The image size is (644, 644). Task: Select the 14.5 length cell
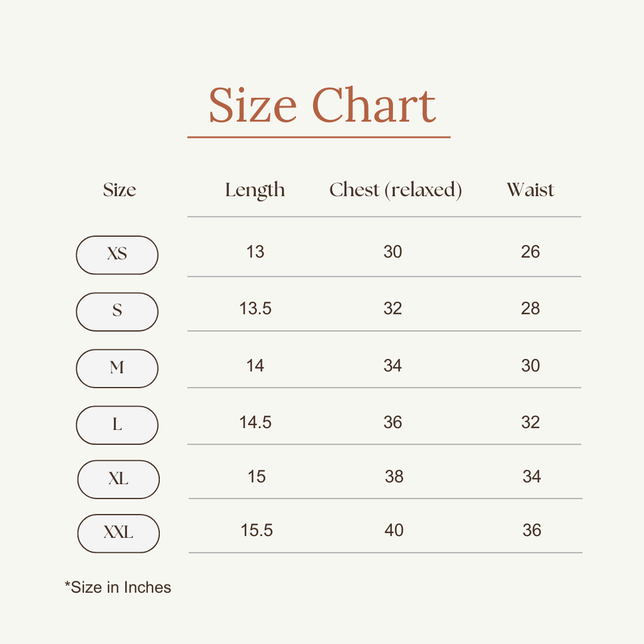[x=255, y=422]
